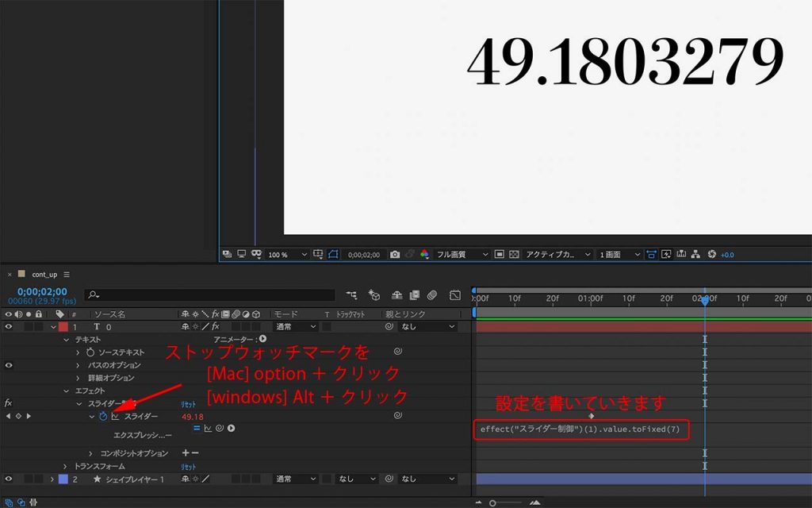Image resolution: width=812 pixels, height=508 pixels.
Task: Open the Animator add menu arrow
Action: click(x=262, y=339)
